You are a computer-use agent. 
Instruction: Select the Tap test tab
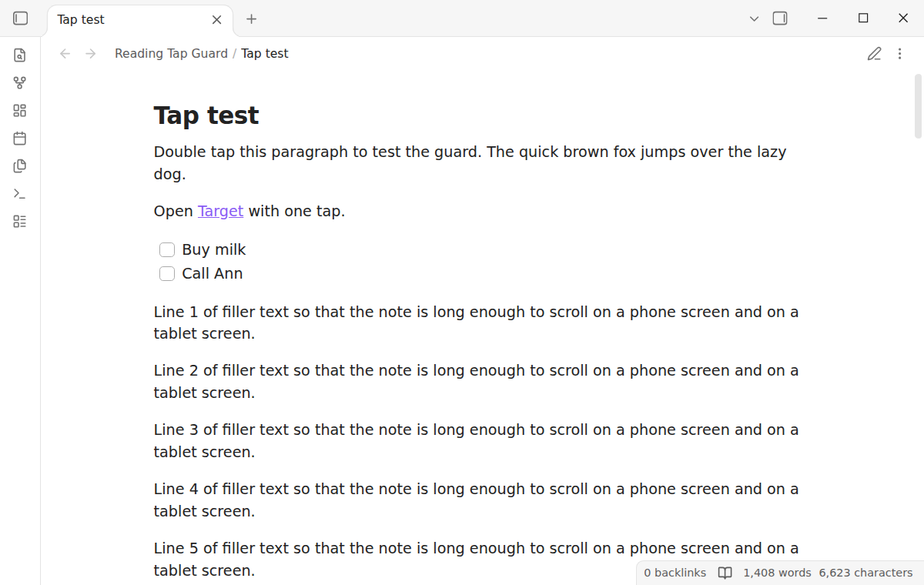pos(139,20)
